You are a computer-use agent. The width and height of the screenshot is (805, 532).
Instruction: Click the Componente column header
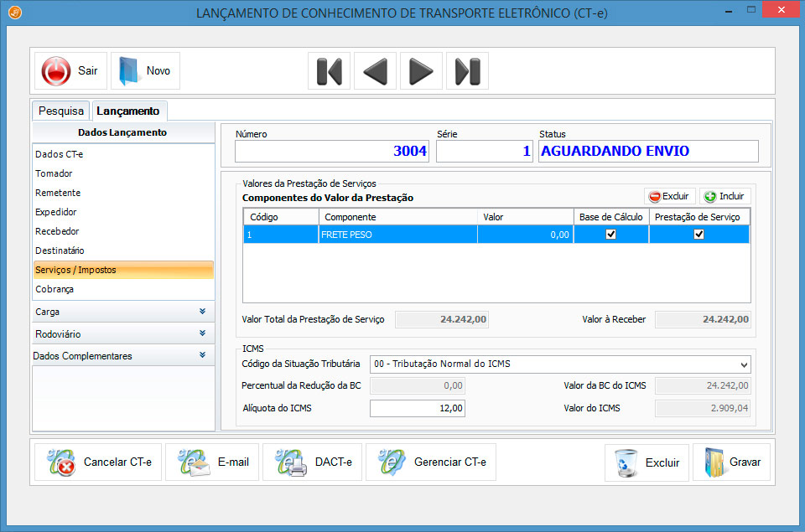[397, 217]
